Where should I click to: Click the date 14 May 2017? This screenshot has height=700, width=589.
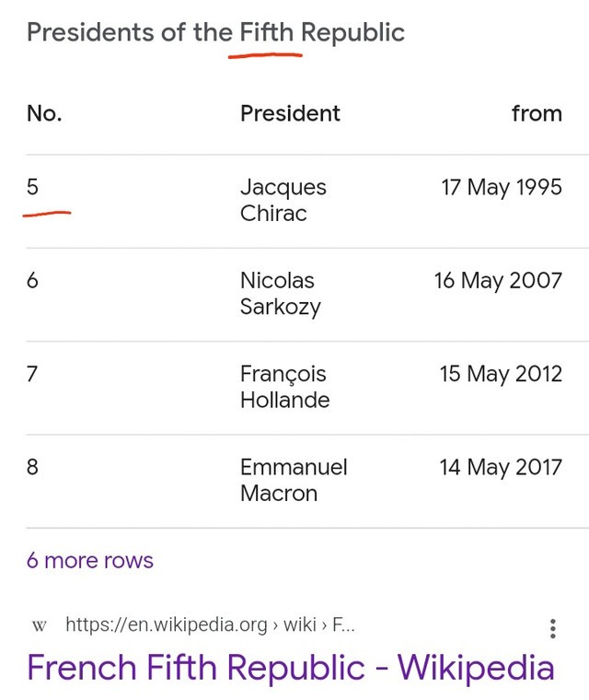tap(501, 467)
